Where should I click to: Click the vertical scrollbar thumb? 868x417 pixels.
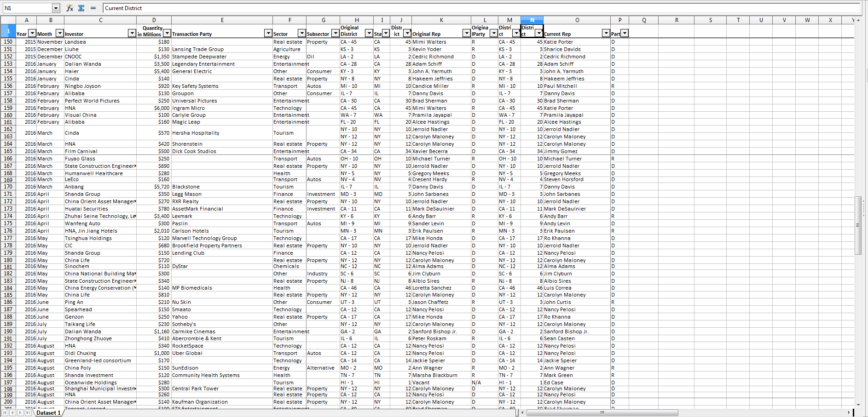[858, 225]
